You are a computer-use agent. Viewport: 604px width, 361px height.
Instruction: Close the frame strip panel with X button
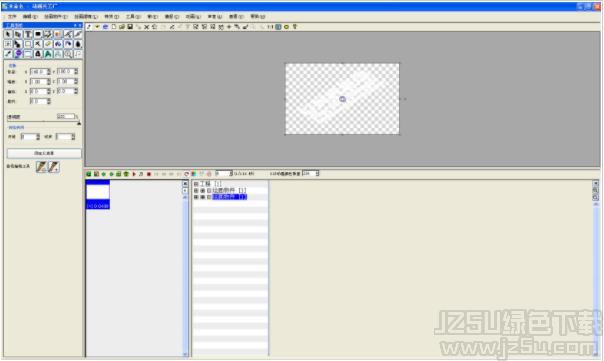pos(185,184)
